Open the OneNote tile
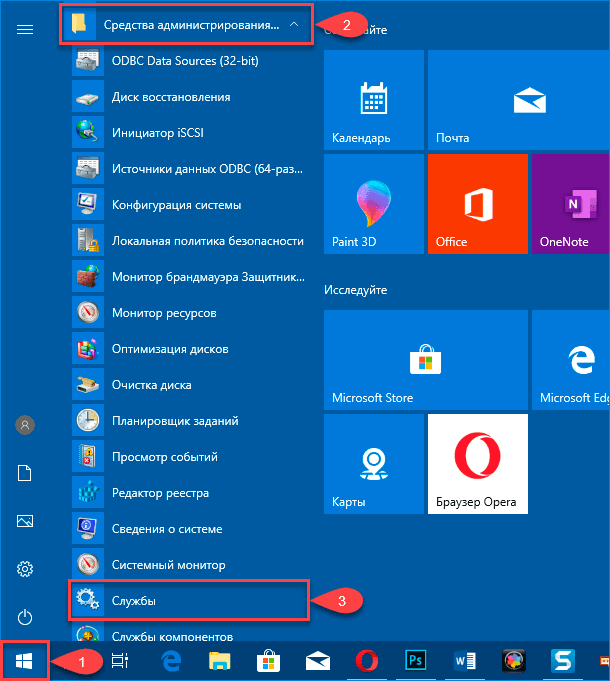Viewport: 610px width, 681px height. click(571, 204)
